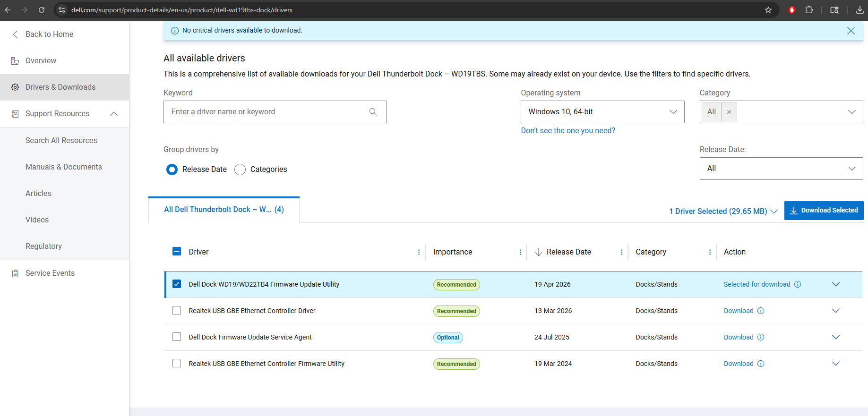The image size is (868, 416).
Task: Click the 19 Apr 2026 release date
Action: (552, 284)
